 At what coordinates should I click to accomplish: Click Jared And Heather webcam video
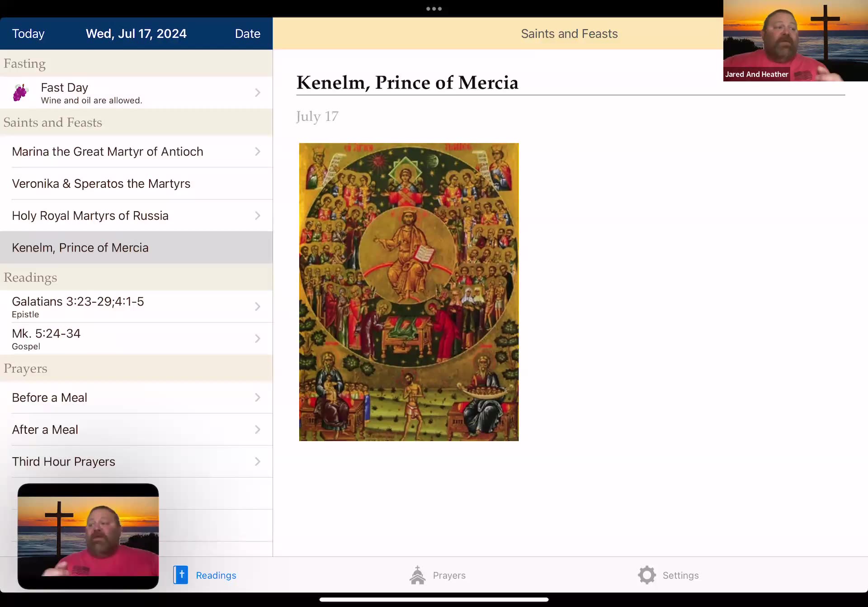tap(796, 41)
